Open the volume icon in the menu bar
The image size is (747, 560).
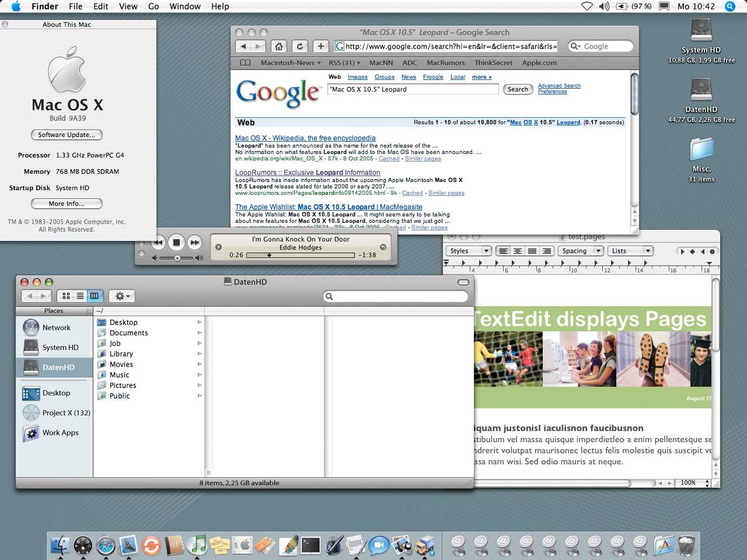pyautogui.click(x=604, y=6)
